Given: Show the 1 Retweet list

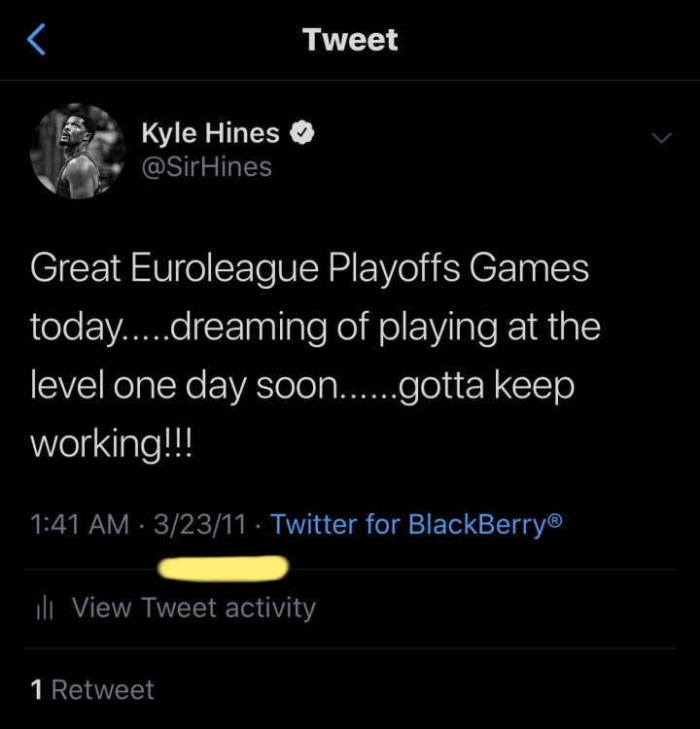Looking at the screenshot, I should [92, 690].
